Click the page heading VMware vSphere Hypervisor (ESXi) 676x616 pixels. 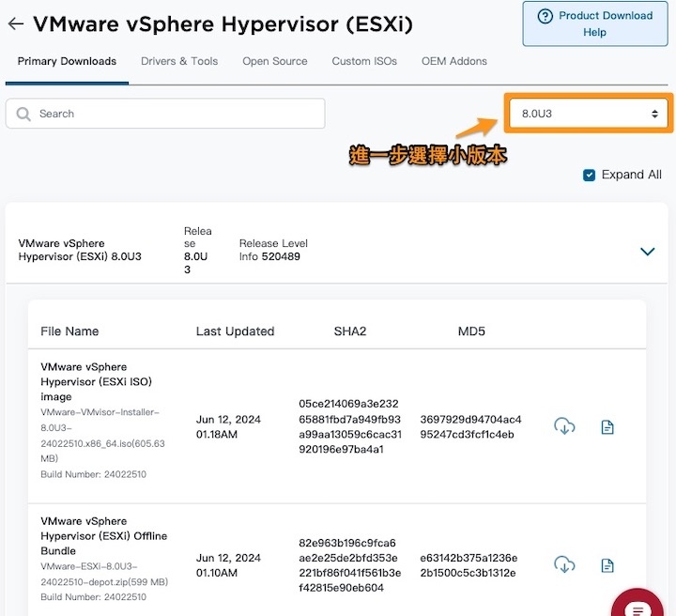point(223,23)
